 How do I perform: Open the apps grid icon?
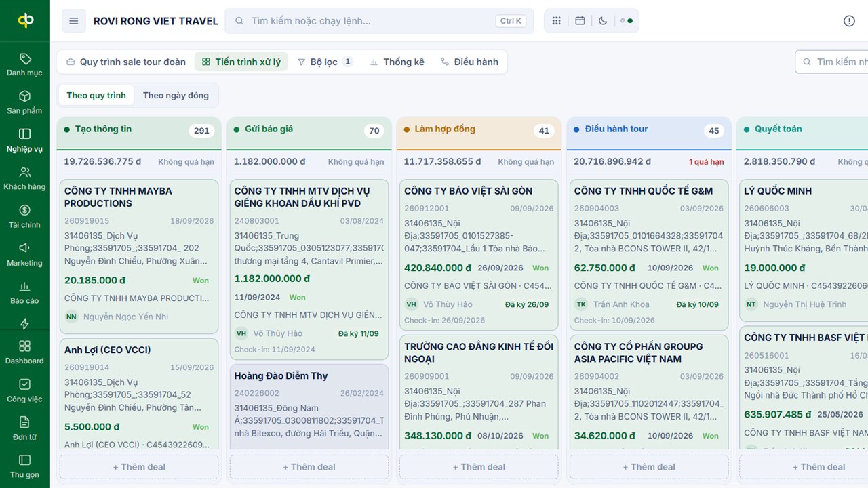[x=557, y=21]
